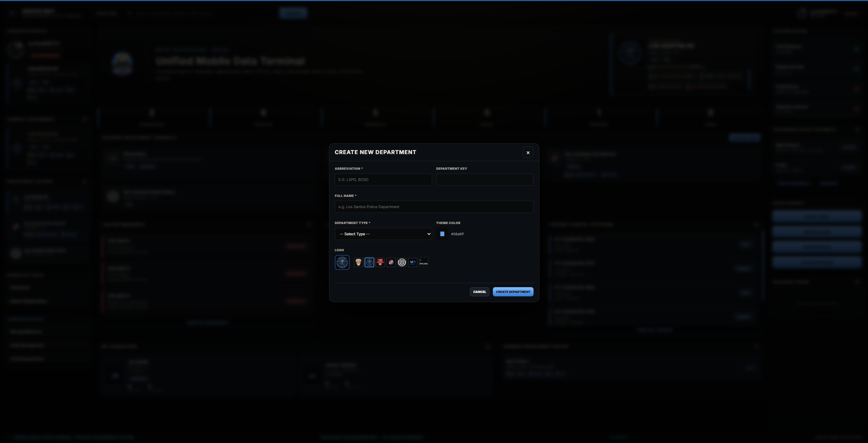The width and height of the screenshot is (868, 443).
Task: Click the Cancel button
Action: (x=479, y=292)
